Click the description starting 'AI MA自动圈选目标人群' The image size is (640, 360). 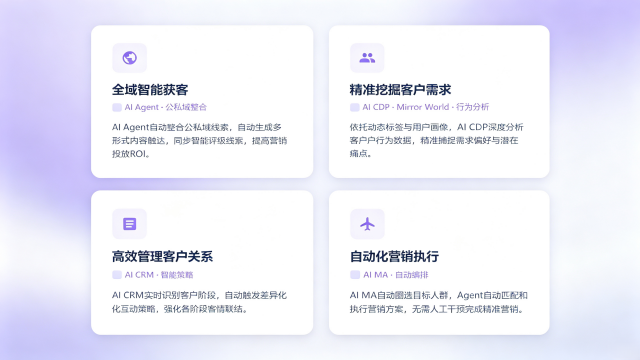click(x=439, y=302)
